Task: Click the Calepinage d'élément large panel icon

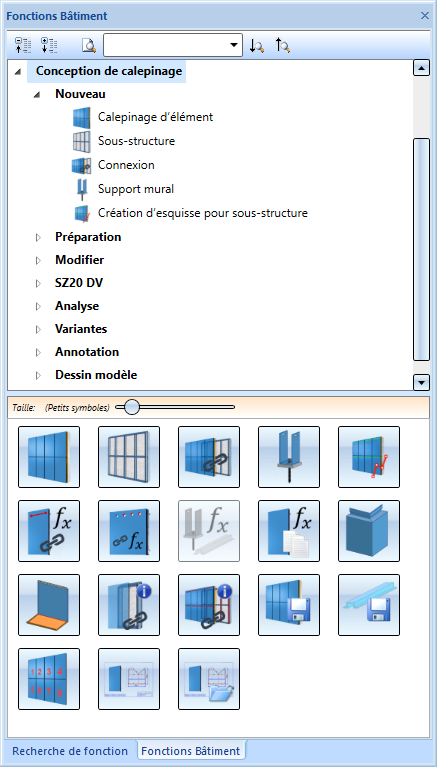Action: tap(49, 457)
